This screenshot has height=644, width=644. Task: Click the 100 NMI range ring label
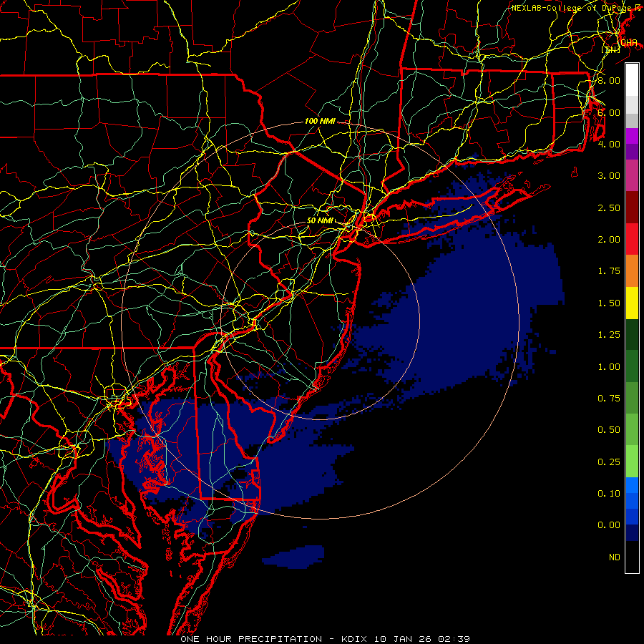(320, 121)
